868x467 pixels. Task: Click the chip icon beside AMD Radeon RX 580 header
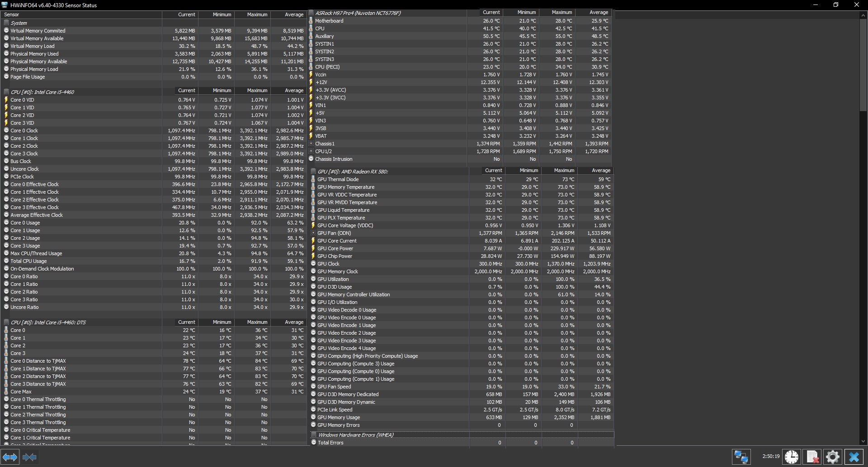click(x=313, y=172)
